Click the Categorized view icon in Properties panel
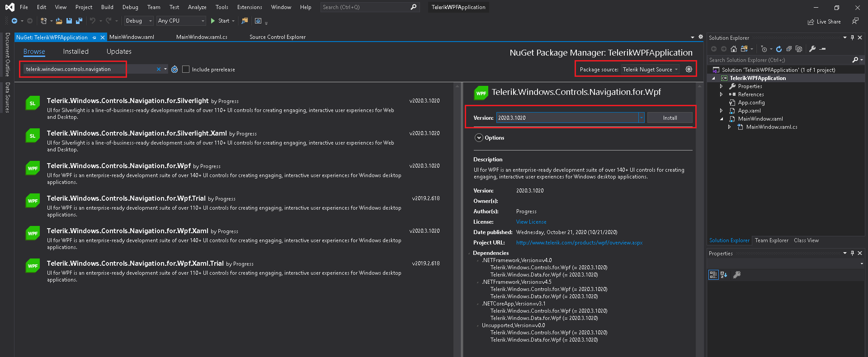This screenshot has width=868, height=357. coord(713,275)
